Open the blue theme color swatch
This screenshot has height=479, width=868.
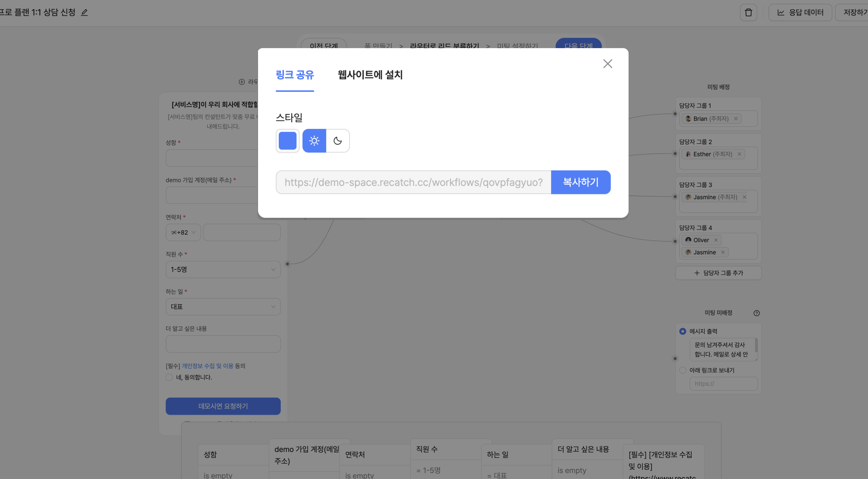point(287,141)
